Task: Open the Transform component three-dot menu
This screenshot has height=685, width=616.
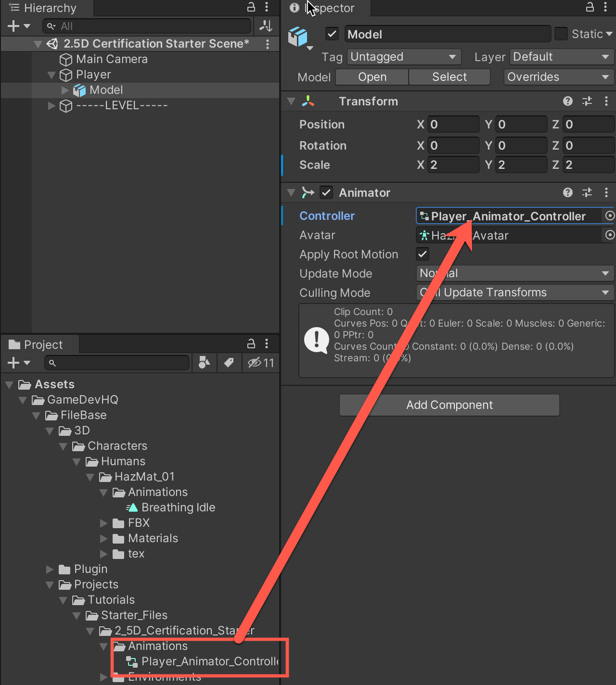Action: click(x=606, y=101)
